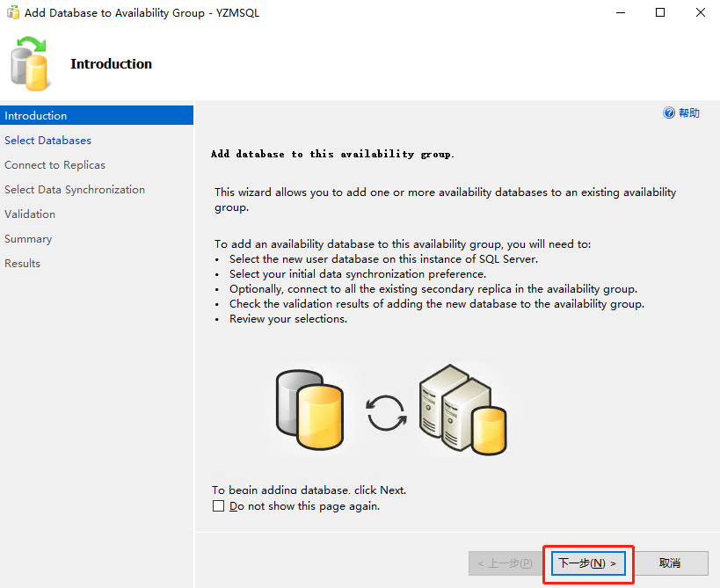
Task: Click the circular sync arrows graphic
Action: click(x=385, y=413)
